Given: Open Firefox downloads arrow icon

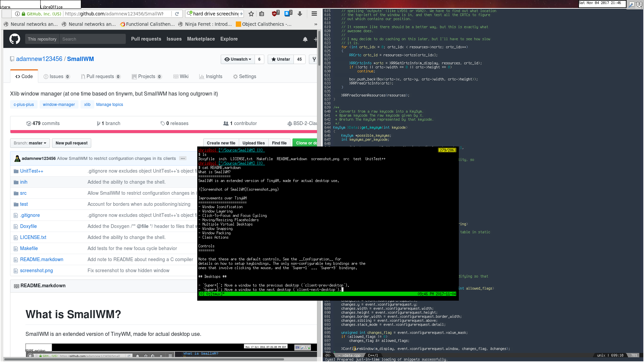Looking at the screenshot, I should coord(300,14).
